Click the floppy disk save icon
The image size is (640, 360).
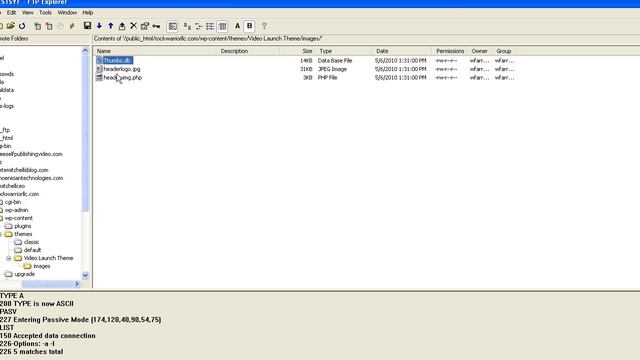87,26
